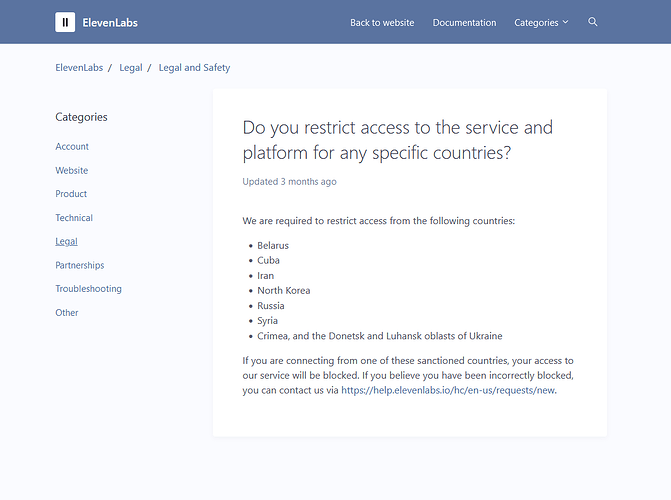Open the Partnerships category
Screen dimensions: 671x500
(80, 265)
